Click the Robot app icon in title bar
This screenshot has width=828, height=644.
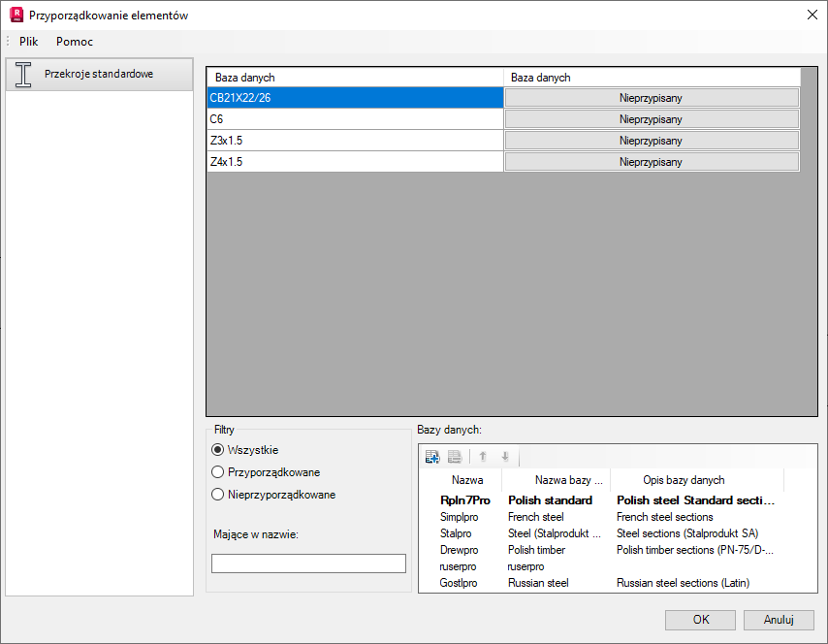click(x=16, y=15)
